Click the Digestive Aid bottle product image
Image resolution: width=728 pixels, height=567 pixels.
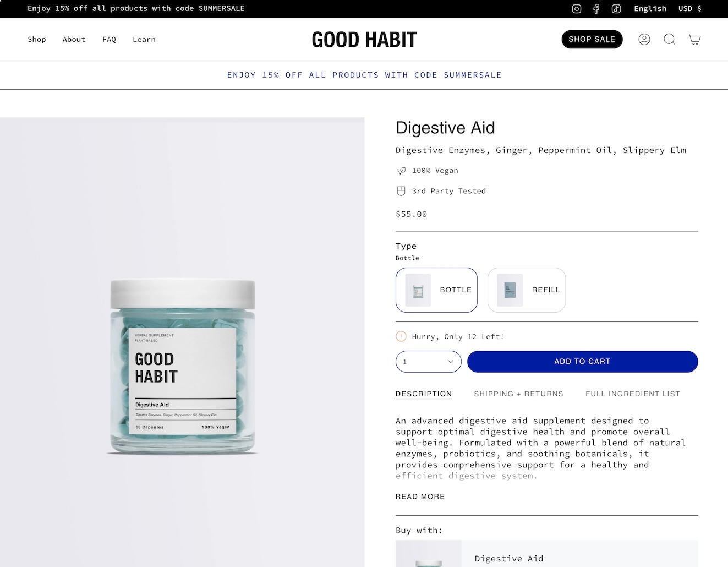[x=182, y=367]
